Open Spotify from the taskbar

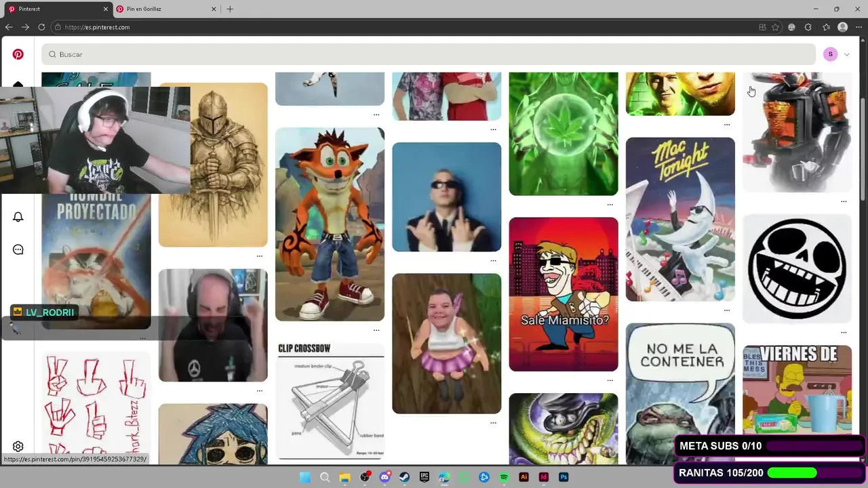click(504, 477)
